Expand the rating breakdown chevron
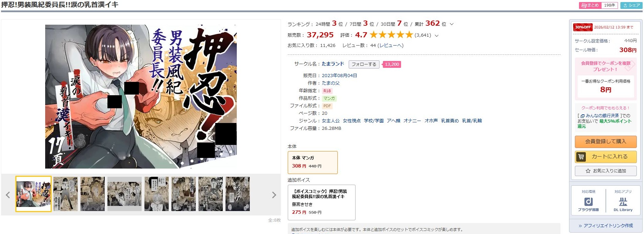This screenshot has width=644, height=234. tap(436, 35)
